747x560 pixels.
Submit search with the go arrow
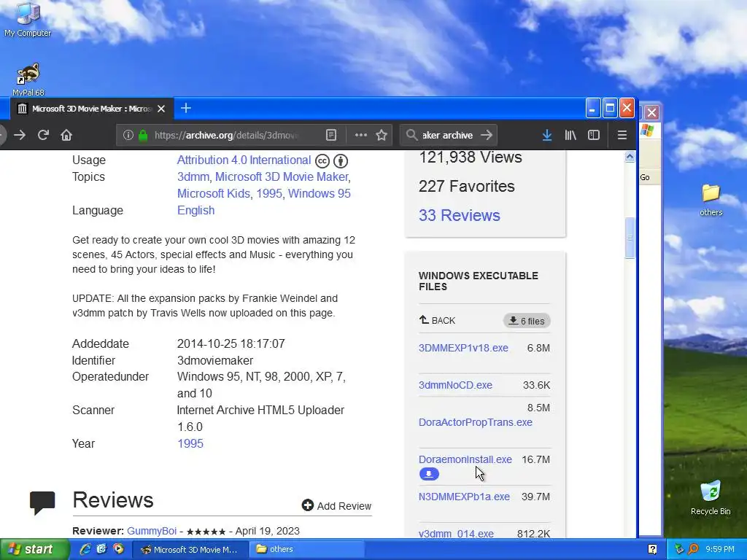click(487, 135)
